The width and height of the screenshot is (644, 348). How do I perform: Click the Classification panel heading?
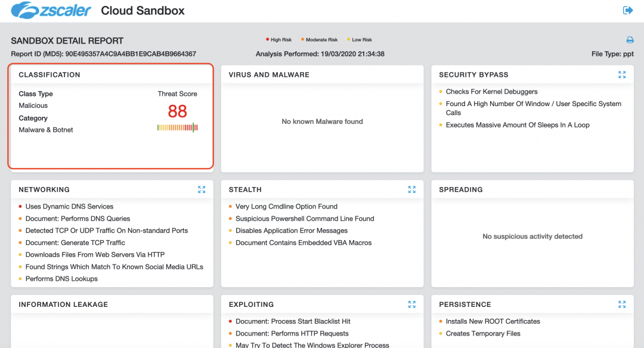tap(49, 75)
